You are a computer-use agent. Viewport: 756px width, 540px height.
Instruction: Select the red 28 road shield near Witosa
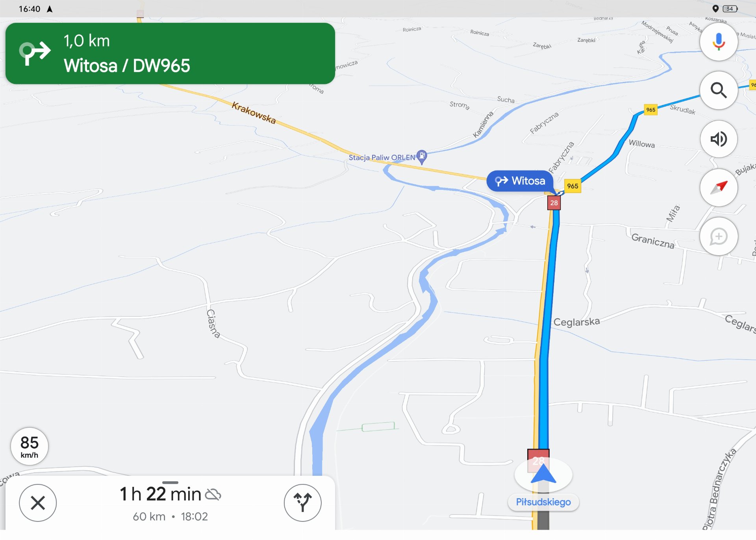554,203
